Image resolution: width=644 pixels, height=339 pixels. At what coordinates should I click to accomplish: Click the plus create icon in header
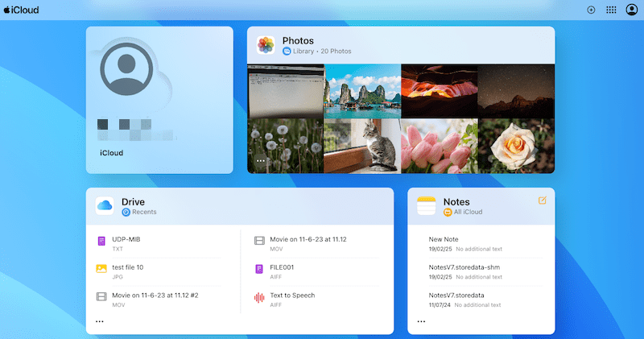point(591,10)
